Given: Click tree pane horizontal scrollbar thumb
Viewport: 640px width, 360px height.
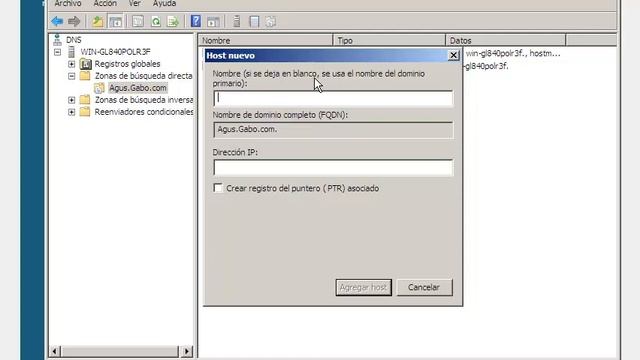Looking at the screenshot, I should point(120,351).
